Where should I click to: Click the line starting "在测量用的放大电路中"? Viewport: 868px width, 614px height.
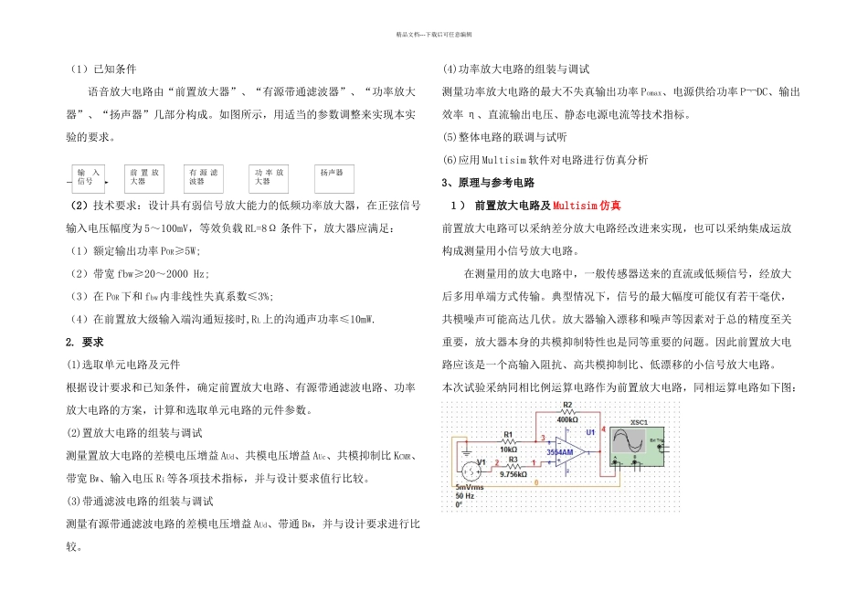click(628, 273)
